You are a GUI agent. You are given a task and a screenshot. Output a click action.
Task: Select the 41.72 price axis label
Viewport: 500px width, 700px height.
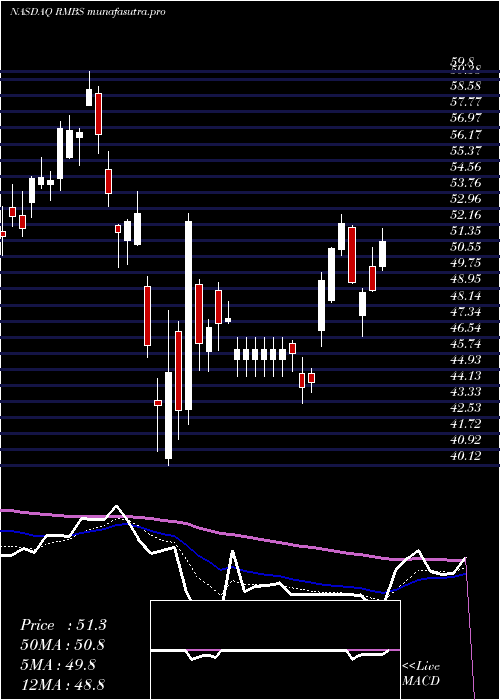[x=464, y=424]
